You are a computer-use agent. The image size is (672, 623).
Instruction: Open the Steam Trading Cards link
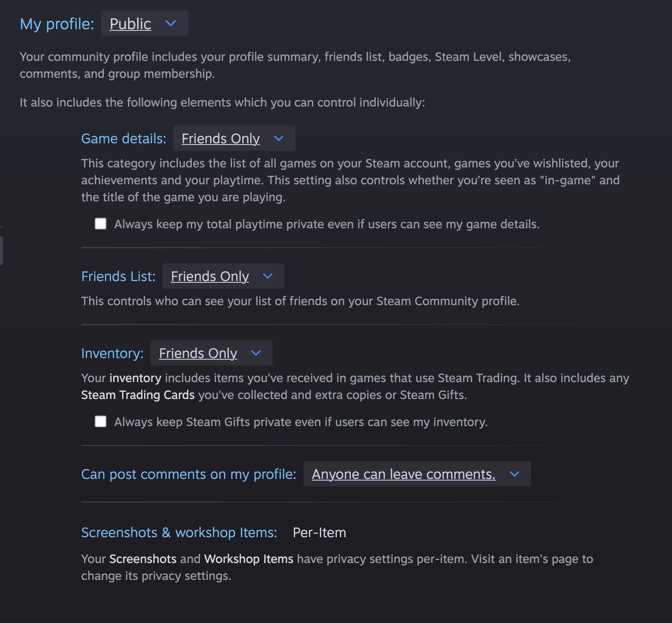pos(138,395)
